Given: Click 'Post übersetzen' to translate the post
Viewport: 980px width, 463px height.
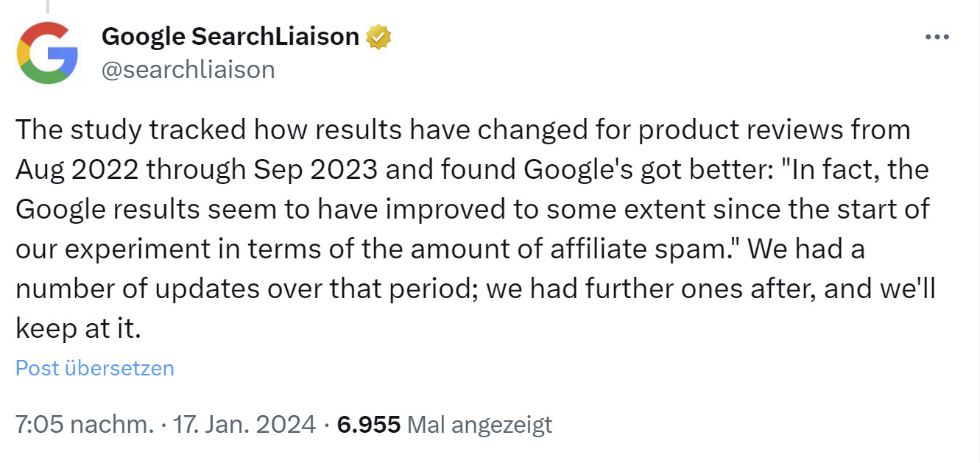Looking at the screenshot, I should coord(94,368).
